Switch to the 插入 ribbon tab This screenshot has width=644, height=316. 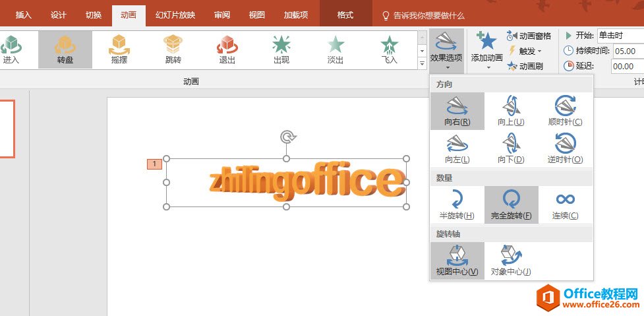click(x=24, y=15)
